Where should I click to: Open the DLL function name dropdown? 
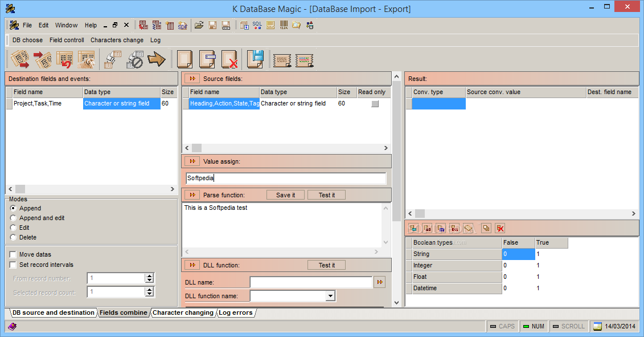(330, 296)
